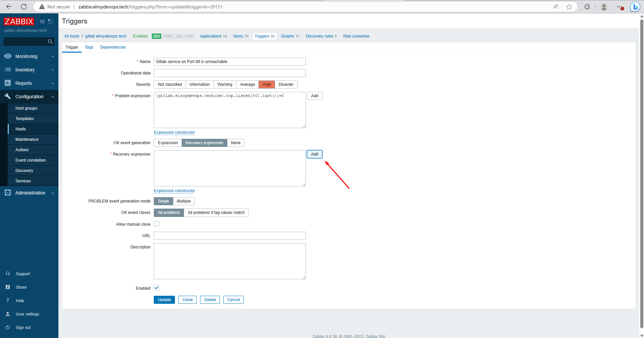Select Multiple problem event generation mode

(184, 201)
